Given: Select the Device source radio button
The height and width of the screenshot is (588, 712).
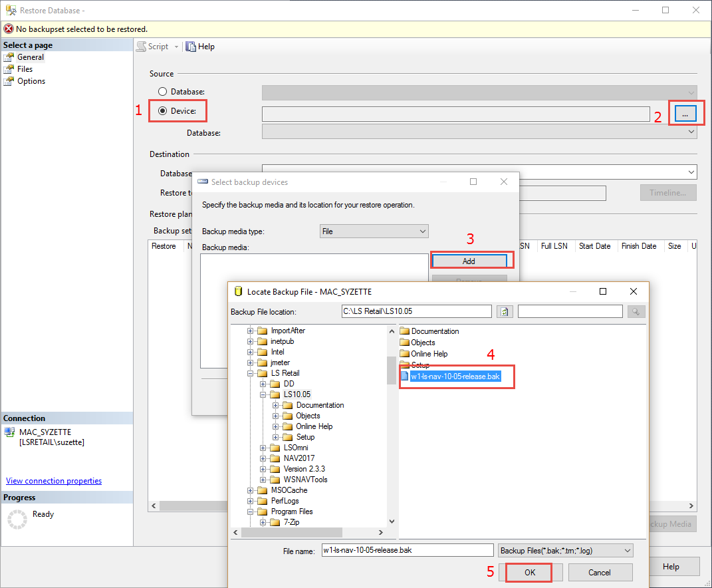Looking at the screenshot, I should pos(162,110).
